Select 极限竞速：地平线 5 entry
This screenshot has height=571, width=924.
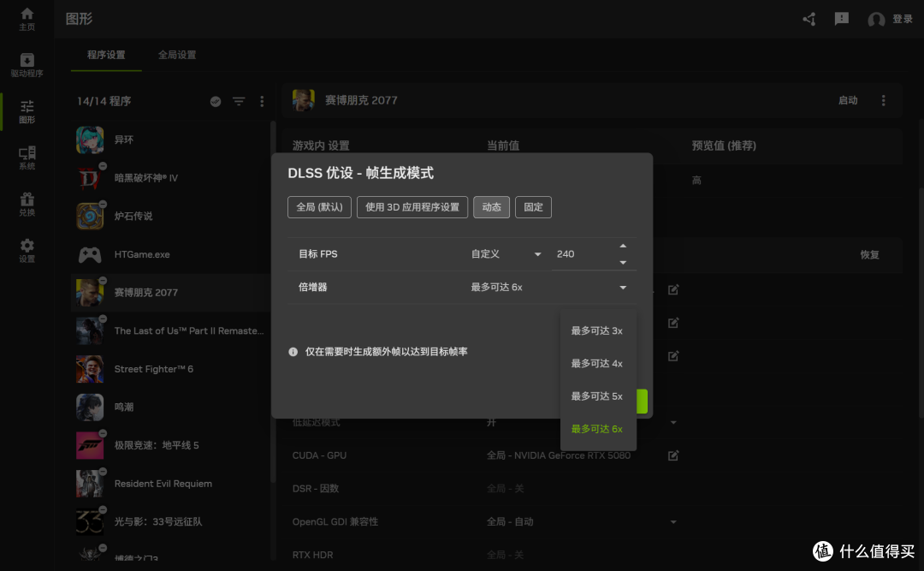[170, 445]
